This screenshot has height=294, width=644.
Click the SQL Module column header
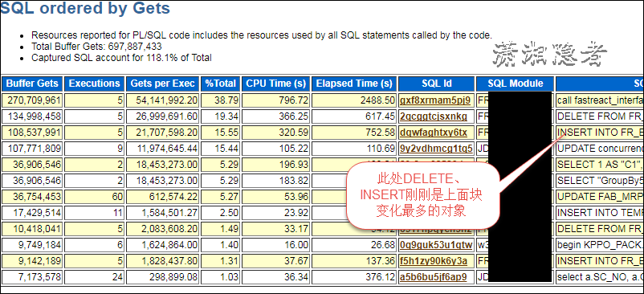(516, 84)
